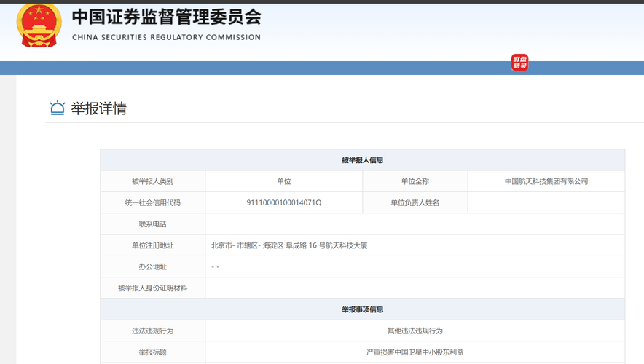Click the 统一社会信用代码 label cell
The image size is (644, 364).
pos(153,202)
